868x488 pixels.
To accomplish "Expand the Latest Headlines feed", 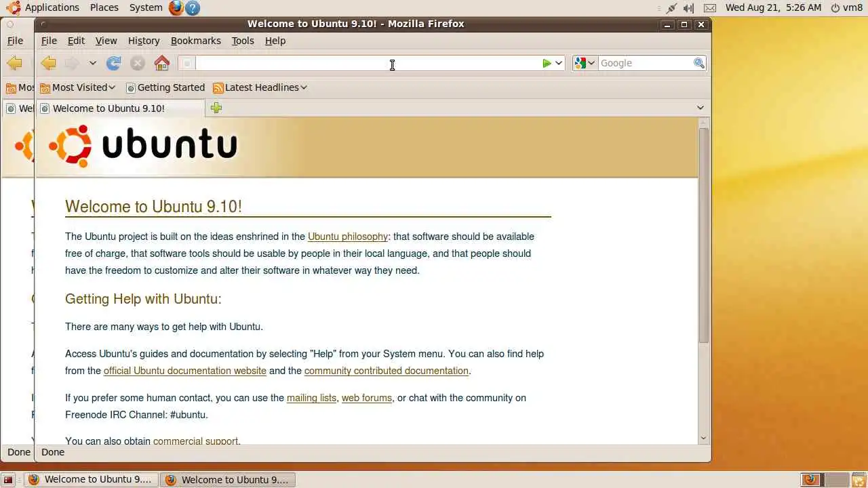I will [x=260, y=87].
